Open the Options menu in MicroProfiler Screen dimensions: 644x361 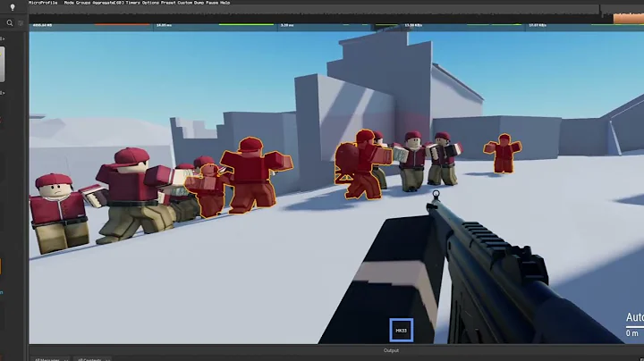pos(150,3)
